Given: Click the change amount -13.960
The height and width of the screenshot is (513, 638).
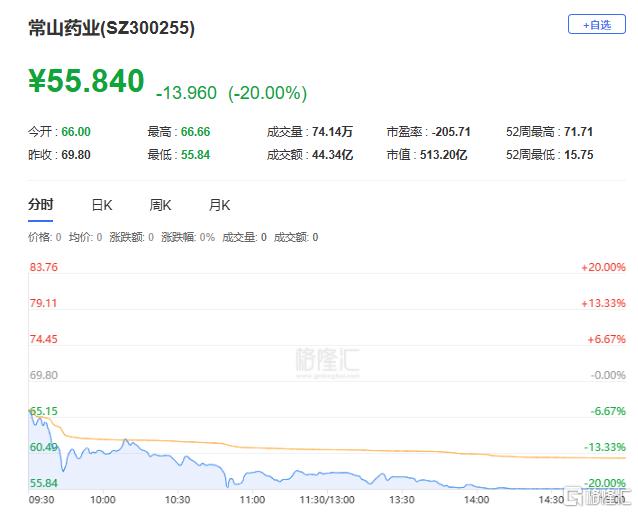Looking at the screenshot, I should [x=186, y=93].
